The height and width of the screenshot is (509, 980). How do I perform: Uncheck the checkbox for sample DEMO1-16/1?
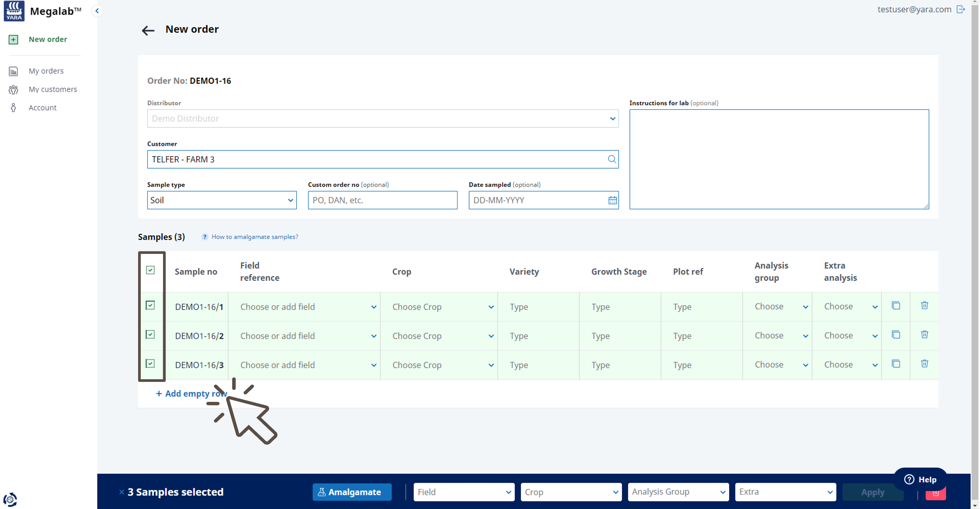(x=150, y=306)
